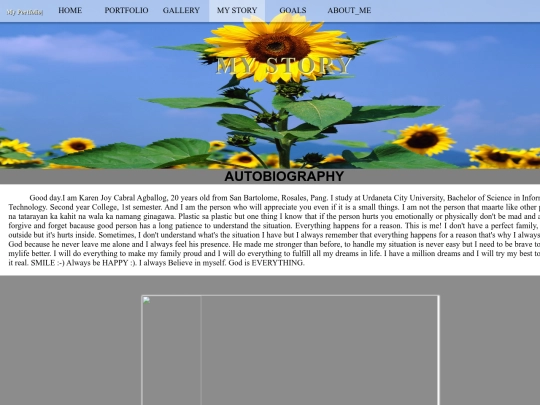Click the My Portfolio site logo
The width and height of the screenshot is (540, 405).
pos(25,12)
